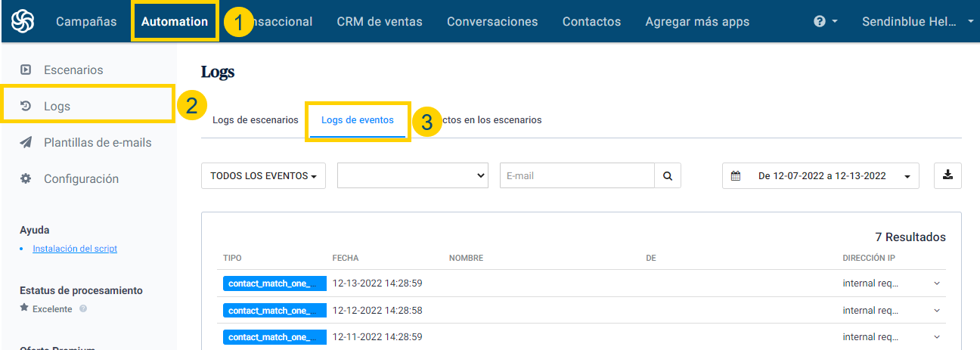This screenshot has height=350, width=980.
Task: Click the Escenarios sidebar icon
Action: pyautogui.click(x=26, y=70)
